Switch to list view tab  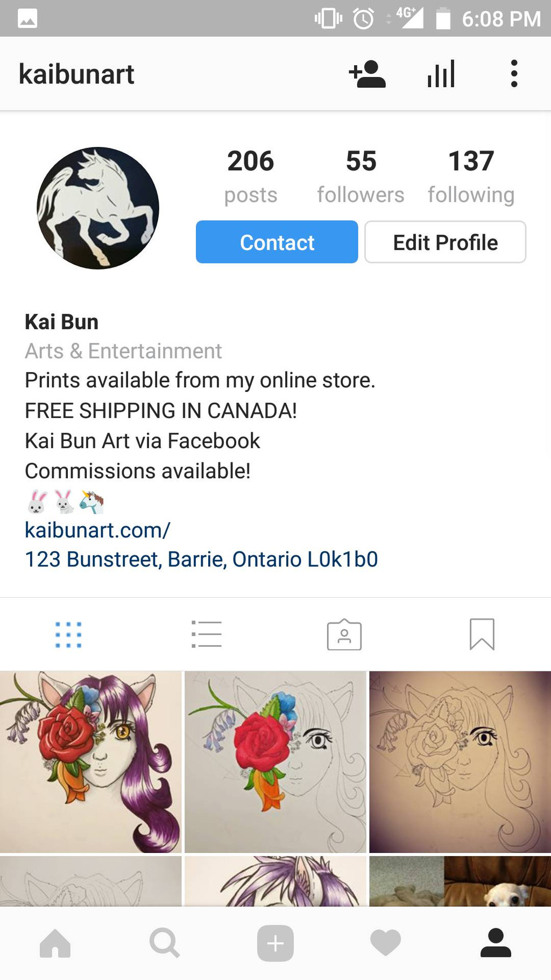pyautogui.click(x=207, y=634)
